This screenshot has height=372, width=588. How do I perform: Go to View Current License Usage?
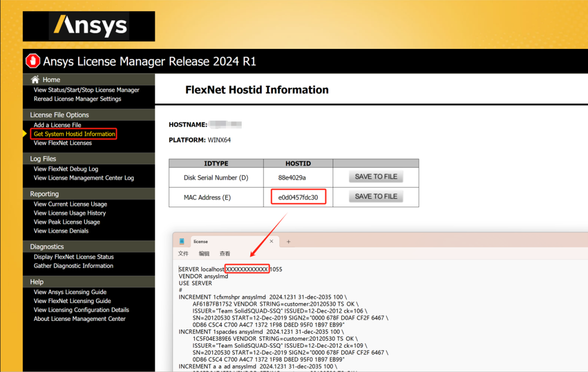coord(70,204)
